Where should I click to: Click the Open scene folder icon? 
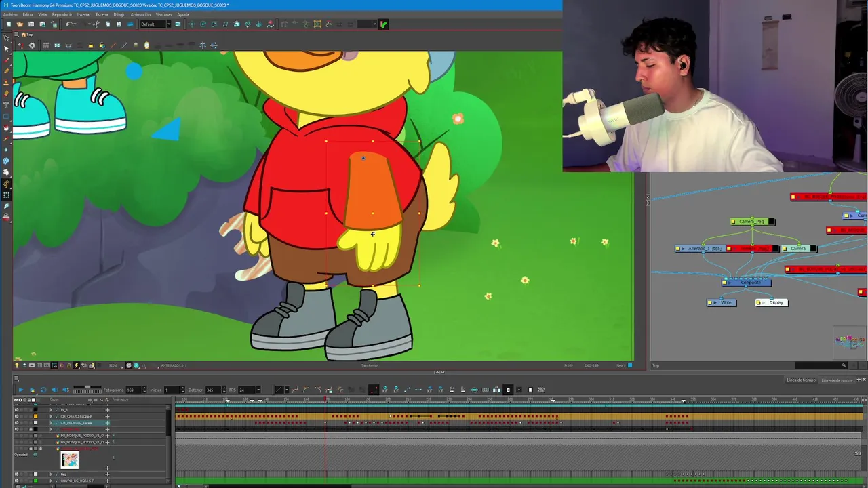click(x=20, y=24)
